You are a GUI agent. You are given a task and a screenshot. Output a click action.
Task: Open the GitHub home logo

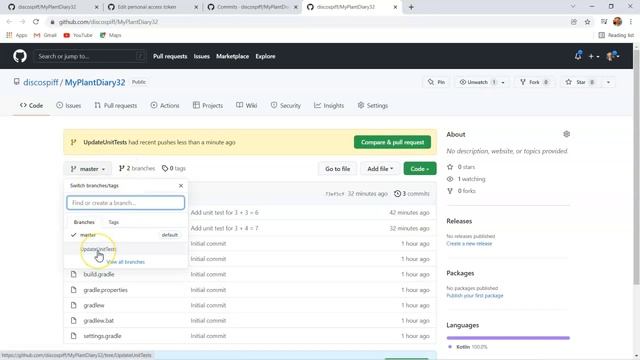20,56
